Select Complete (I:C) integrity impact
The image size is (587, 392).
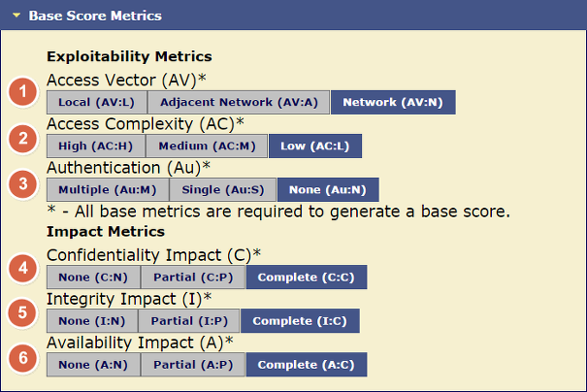(300, 321)
